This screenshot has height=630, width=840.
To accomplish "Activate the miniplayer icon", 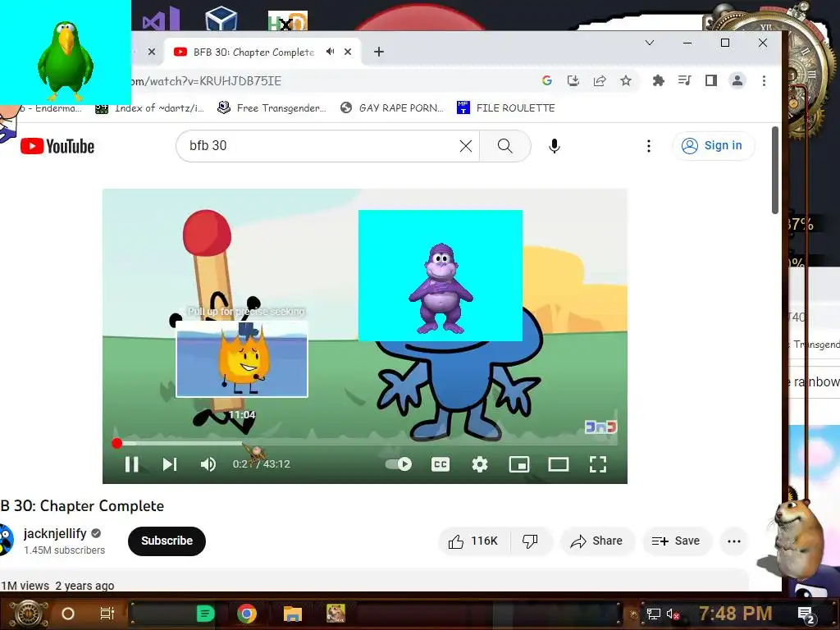I will [518, 464].
